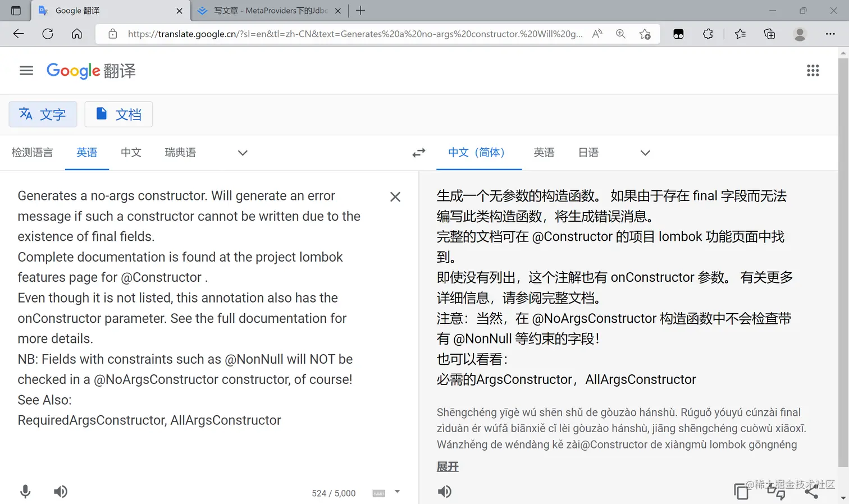Switch to the 写文章 MetaProviders tab

point(270,11)
